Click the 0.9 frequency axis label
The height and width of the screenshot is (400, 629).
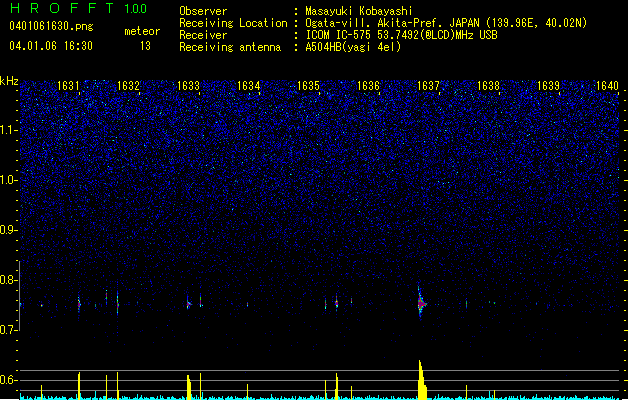pyautogui.click(x=9, y=230)
